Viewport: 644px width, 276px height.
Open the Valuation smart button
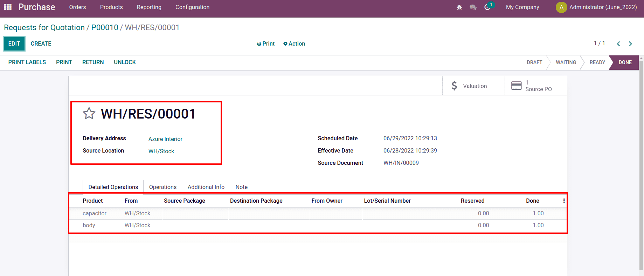[x=473, y=86]
